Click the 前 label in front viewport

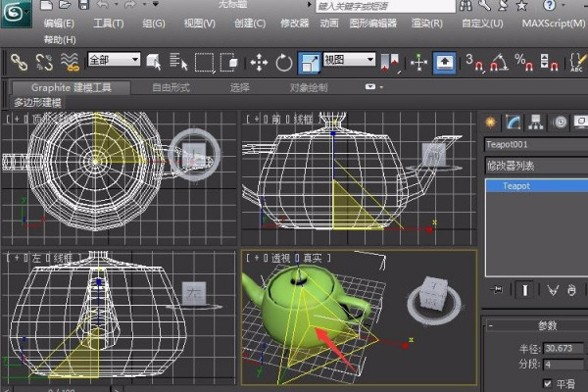click(x=276, y=120)
